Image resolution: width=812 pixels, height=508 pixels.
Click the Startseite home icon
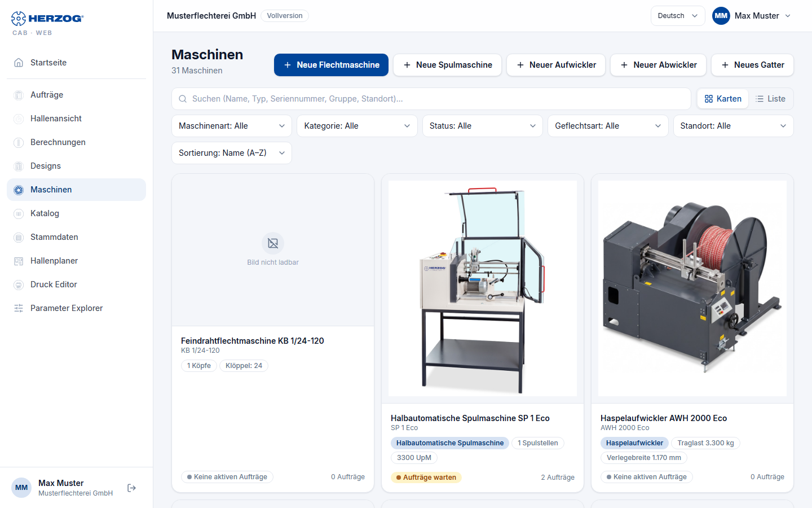[19, 63]
